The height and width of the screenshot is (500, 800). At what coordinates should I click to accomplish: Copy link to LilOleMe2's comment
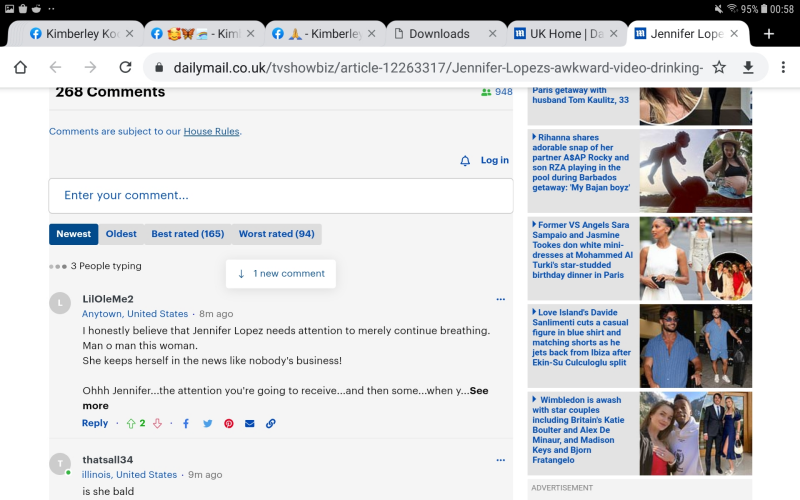[x=271, y=423]
